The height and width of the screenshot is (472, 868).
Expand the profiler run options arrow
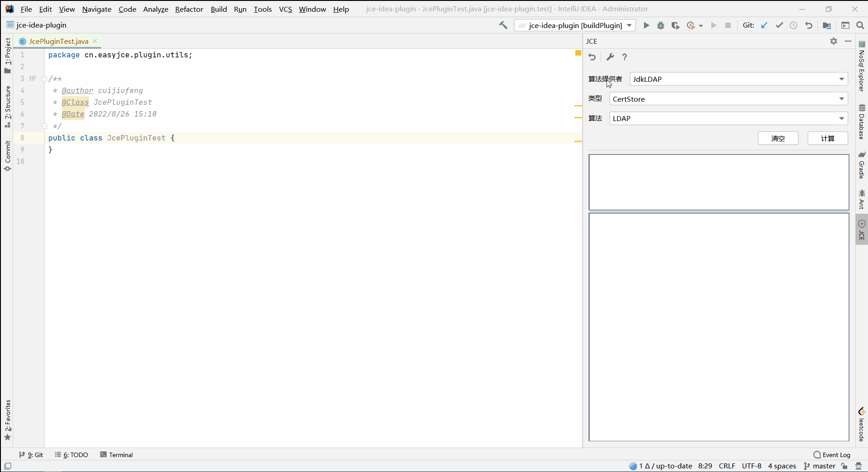701,26
